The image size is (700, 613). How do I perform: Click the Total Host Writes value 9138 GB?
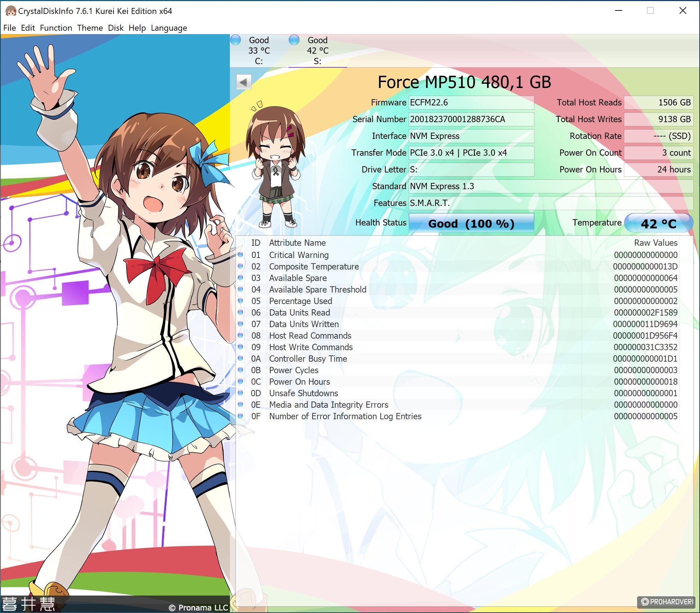pyautogui.click(x=659, y=119)
